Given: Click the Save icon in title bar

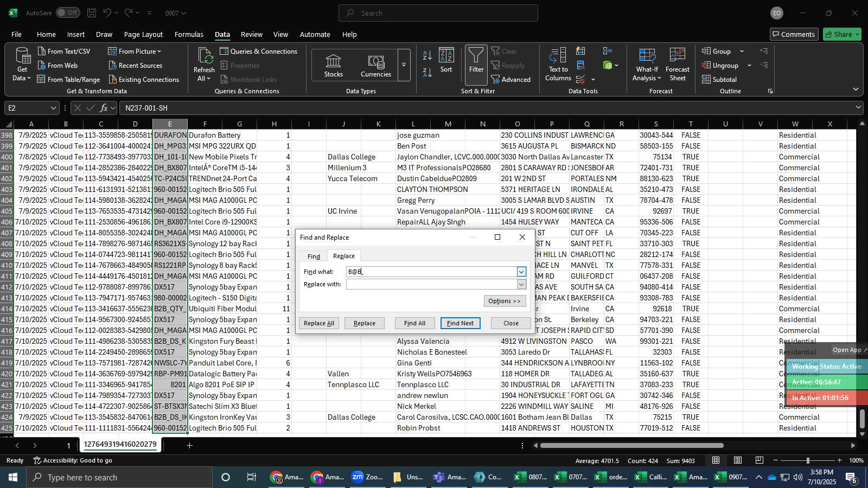Looking at the screenshot, I should tap(92, 13).
